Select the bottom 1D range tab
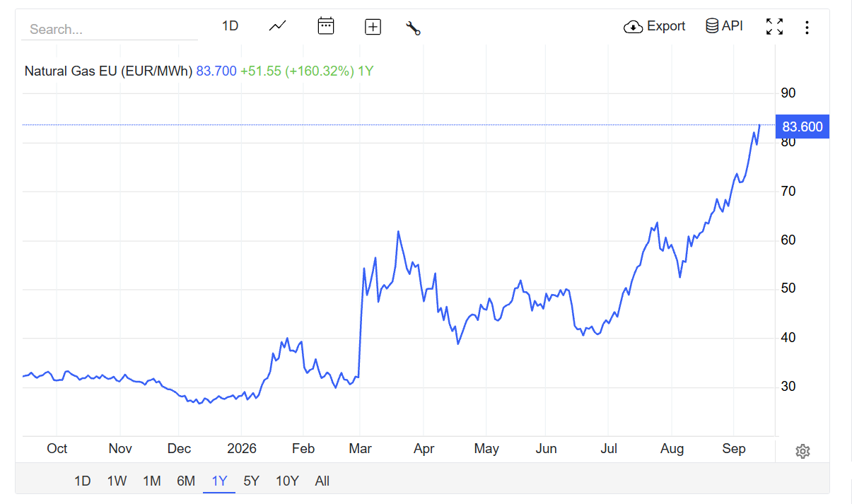Screen dimensions: 852x504 tap(83, 481)
